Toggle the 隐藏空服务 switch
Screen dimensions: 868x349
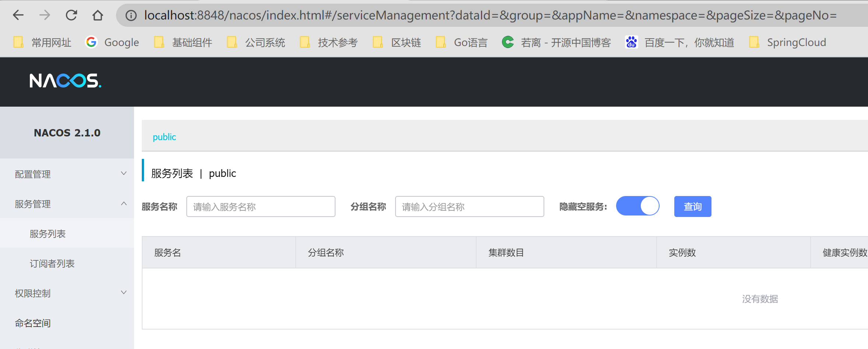[x=637, y=206]
